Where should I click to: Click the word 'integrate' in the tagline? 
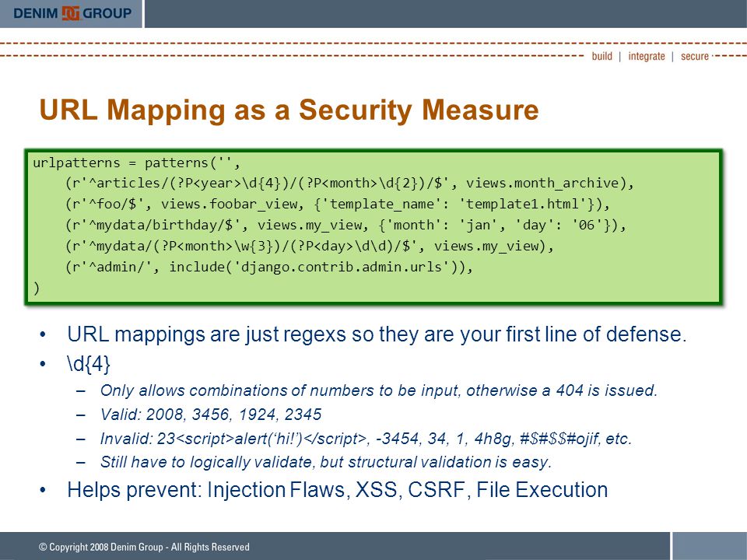647,56
